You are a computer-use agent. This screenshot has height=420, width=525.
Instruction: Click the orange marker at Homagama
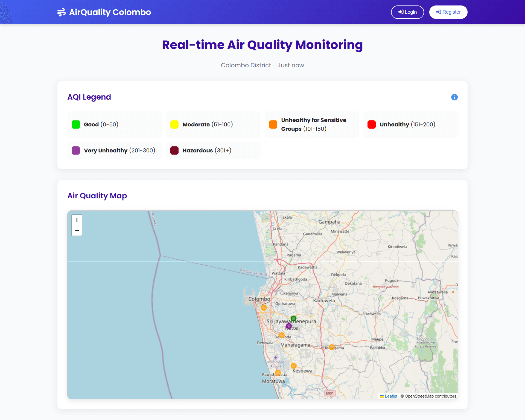(332, 347)
